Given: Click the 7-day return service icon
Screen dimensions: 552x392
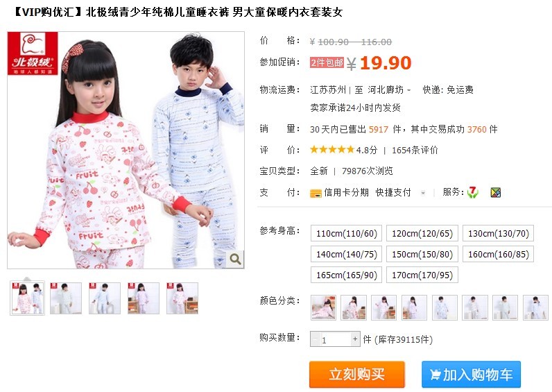Looking at the screenshot, I should (472, 192).
